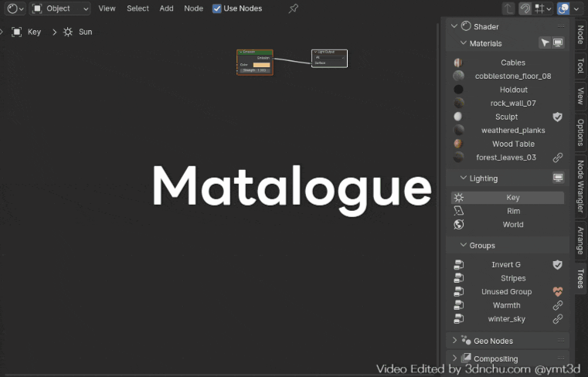Click the Emission node color swatch
The height and width of the screenshot is (377, 588).
pyautogui.click(x=261, y=65)
